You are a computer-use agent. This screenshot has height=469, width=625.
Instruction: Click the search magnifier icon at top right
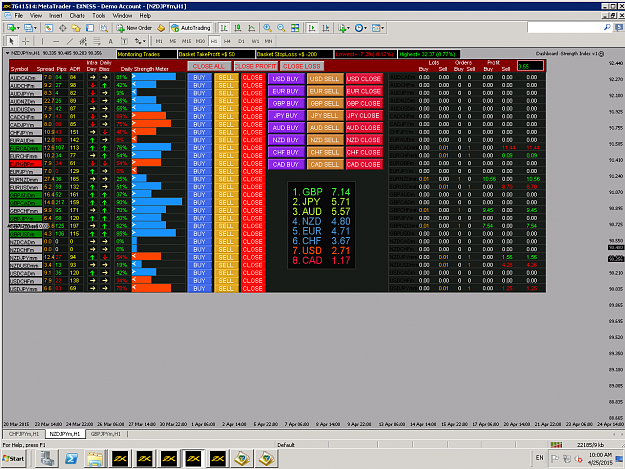click(x=607, y=27)
